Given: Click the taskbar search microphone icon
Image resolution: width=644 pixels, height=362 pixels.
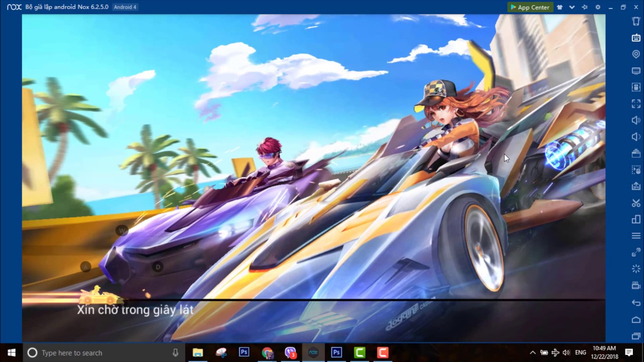Looking at the screenshot, I should pos(175,352).
